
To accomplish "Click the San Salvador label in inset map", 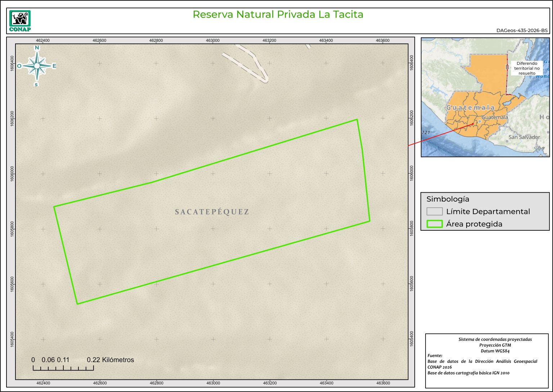I will click(x=524, y=137).
